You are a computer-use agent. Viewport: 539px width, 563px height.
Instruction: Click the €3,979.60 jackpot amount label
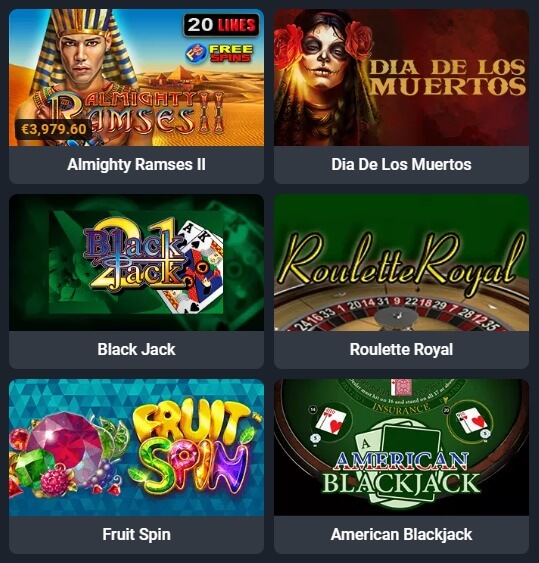coord(53,129)
